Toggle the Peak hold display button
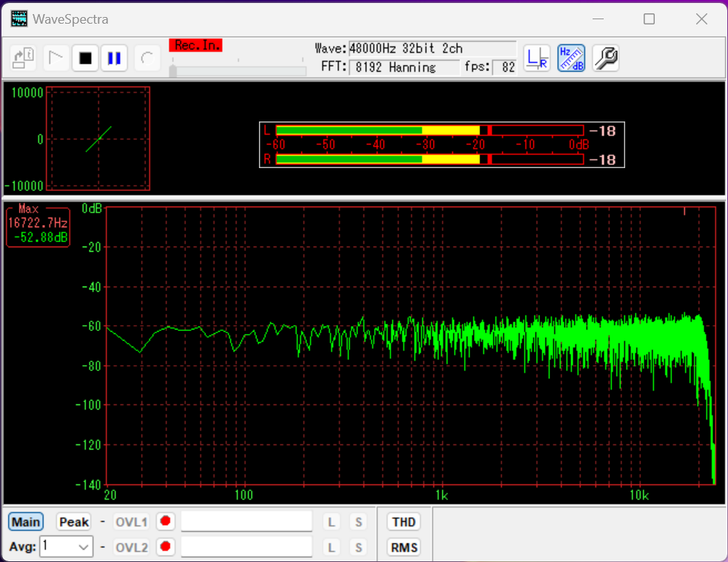728x562 pixels. [74, 522]
